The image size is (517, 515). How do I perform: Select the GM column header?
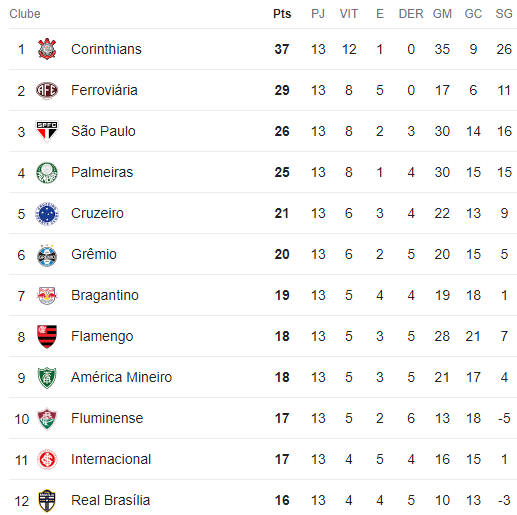(x=442, y=14)
